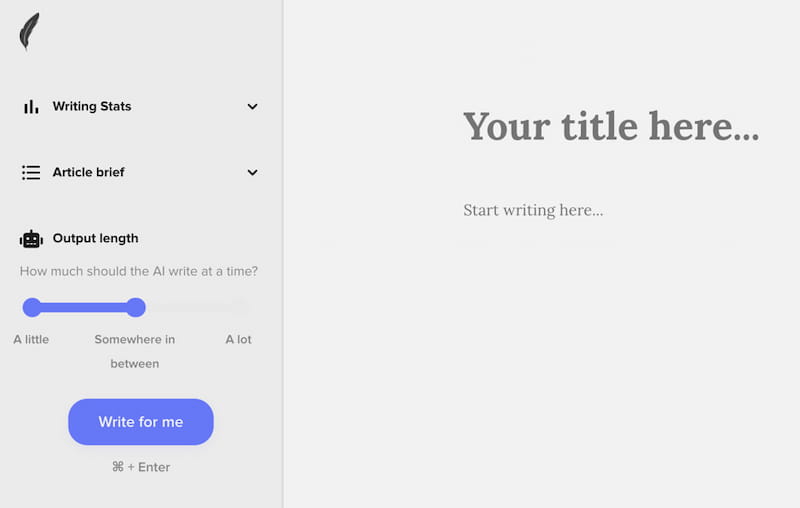Click the middle slider handle
The image size is (800, 508).
pos(136,308)
